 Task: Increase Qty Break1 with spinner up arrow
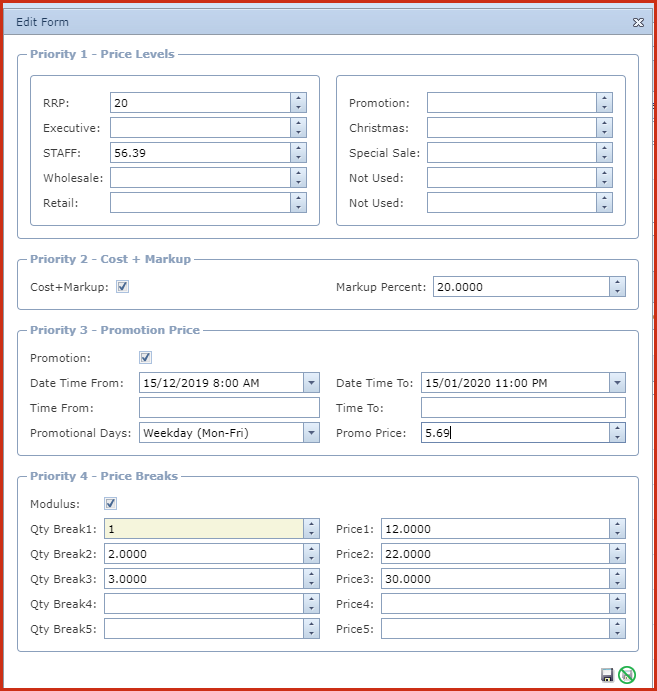coord(311,524)
